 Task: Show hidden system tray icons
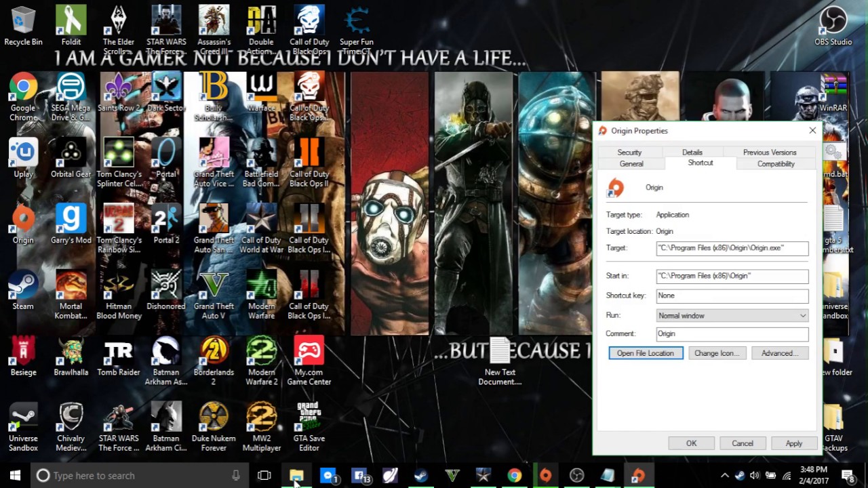click(x=724, y=476)
